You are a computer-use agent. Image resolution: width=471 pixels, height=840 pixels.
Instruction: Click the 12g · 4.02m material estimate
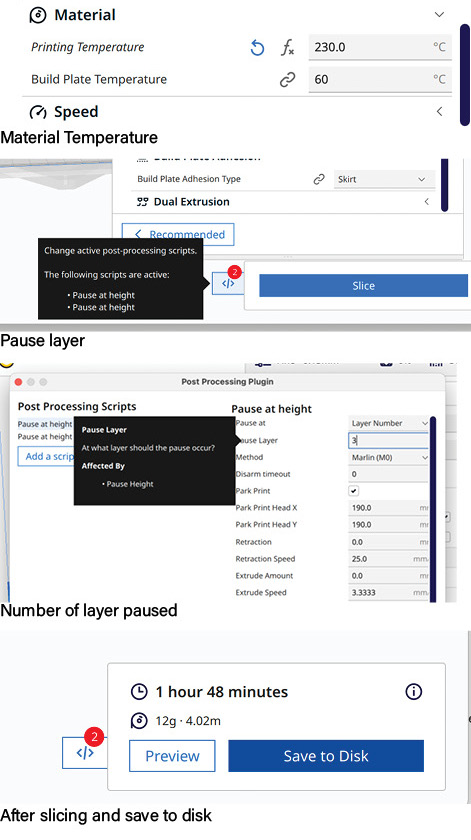coord(188,721)
